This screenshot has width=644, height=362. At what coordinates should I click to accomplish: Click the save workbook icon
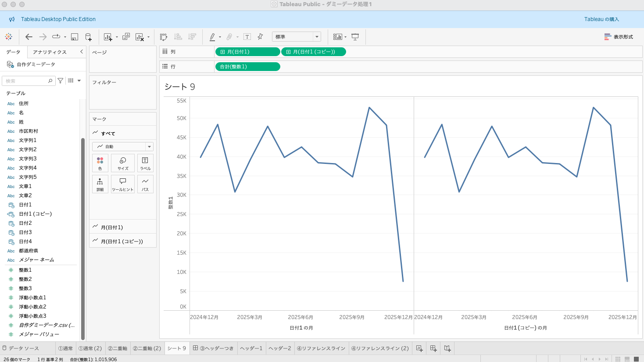75,37
